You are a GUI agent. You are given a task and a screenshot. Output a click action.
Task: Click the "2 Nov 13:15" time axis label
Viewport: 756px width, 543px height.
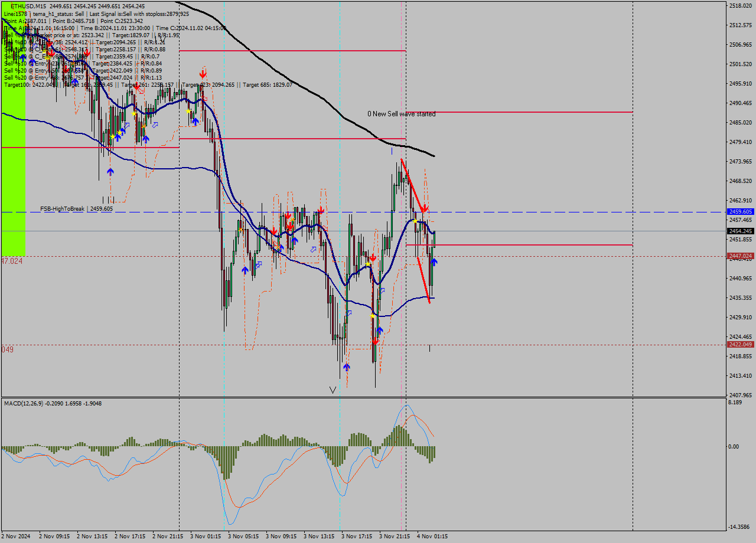click(92, 537)
